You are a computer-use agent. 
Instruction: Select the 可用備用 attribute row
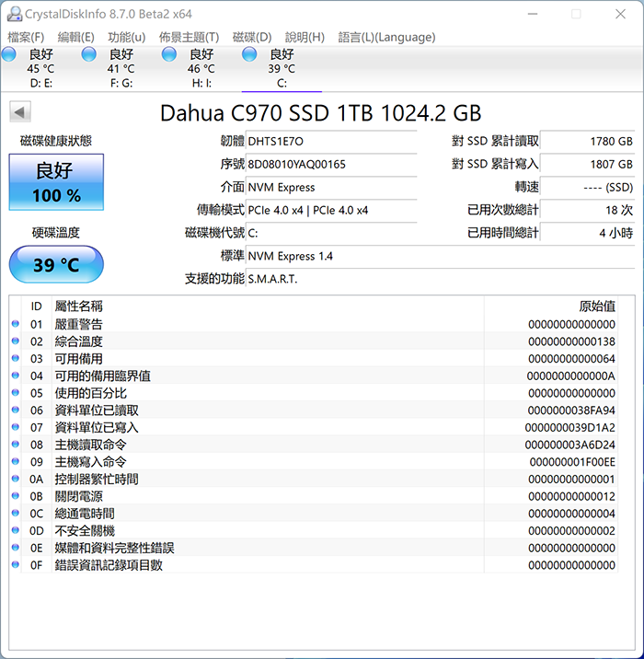(314, 359)
